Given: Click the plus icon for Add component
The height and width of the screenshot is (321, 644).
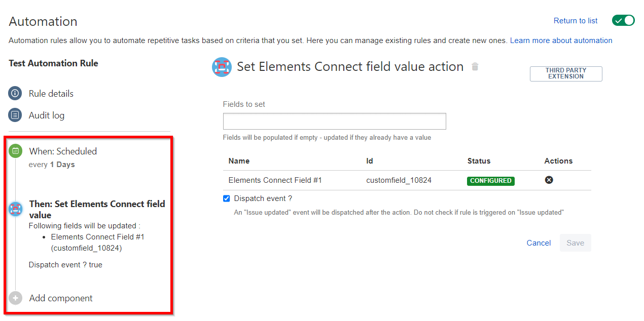Looking at the screenshot, I should (x=16, y=298).
